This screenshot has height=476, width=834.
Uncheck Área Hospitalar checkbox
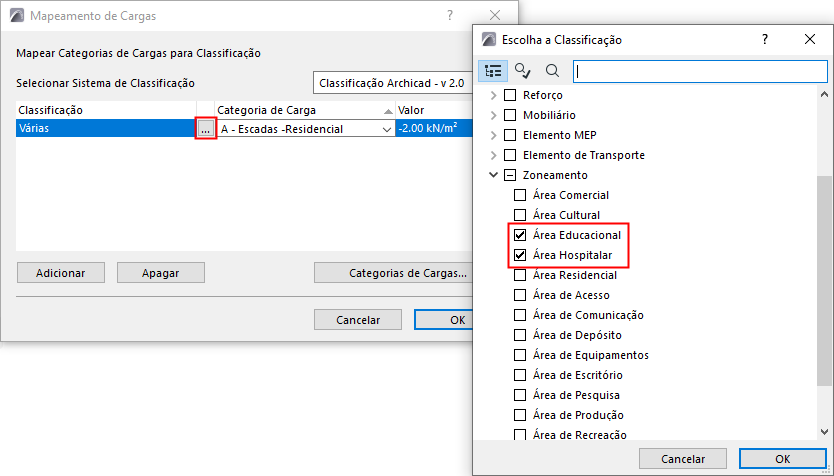point(520,255)
